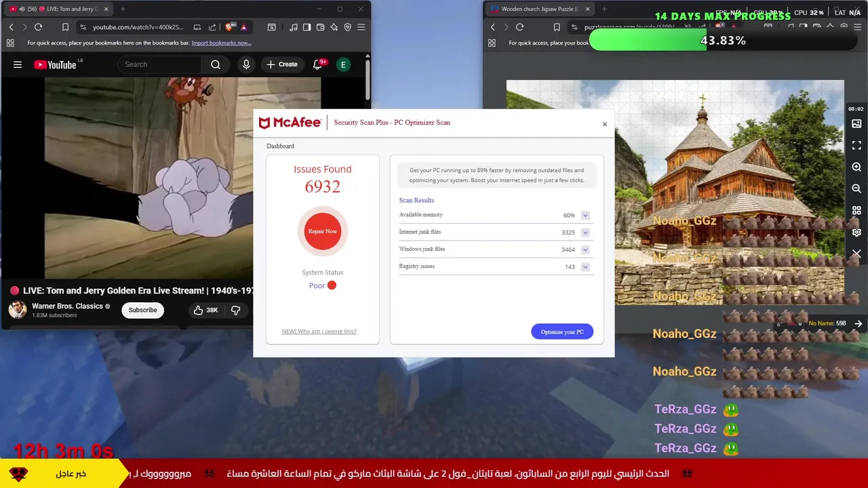Screen dimensions: 868x488
Task: Select the LIVE: Tom and Jerry tab
Action: click(59, 9)
